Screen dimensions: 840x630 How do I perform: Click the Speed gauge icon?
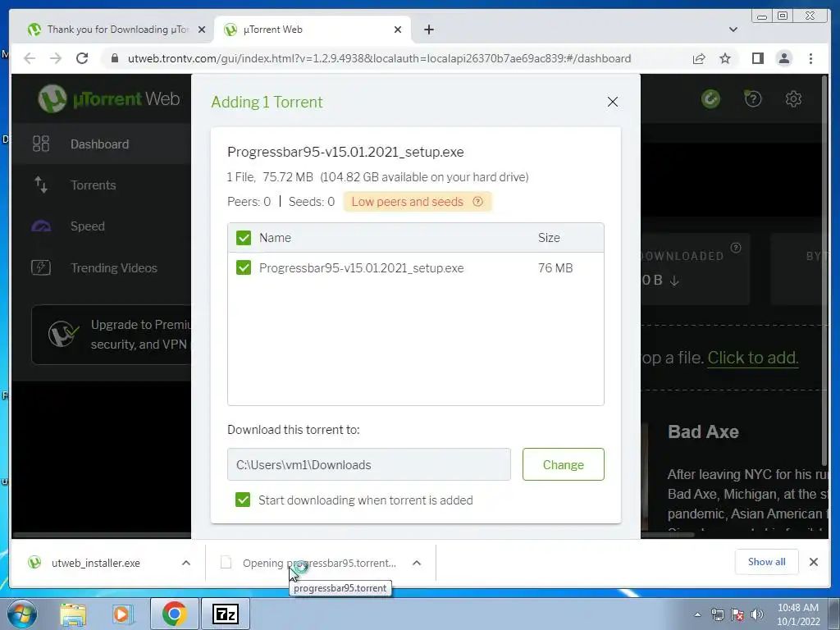[41, 226]
